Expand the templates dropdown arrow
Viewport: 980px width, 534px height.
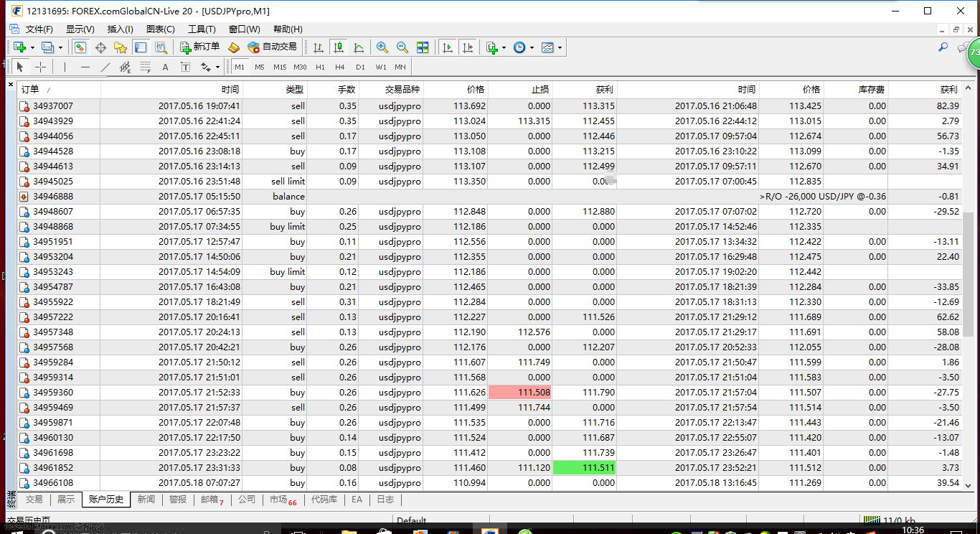point(560,47)
